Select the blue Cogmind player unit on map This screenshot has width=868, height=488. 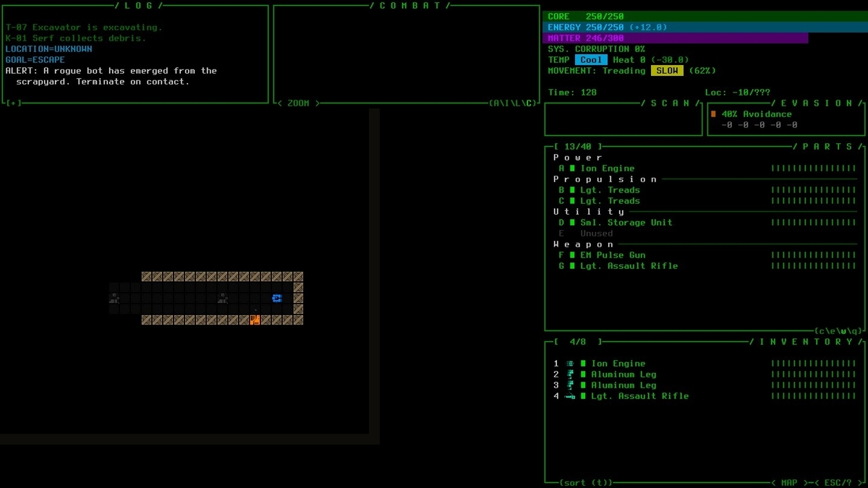276,298
